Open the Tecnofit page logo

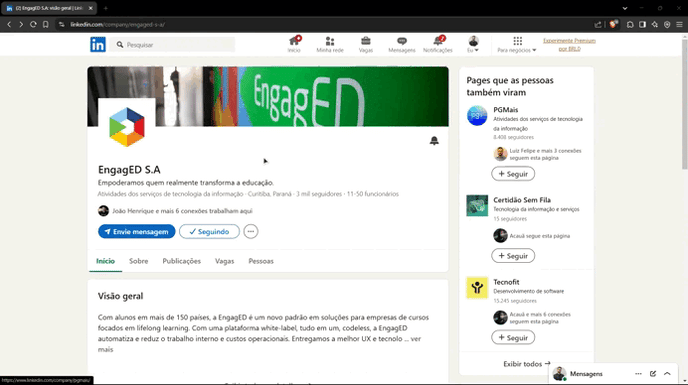pyautogui.click(x=477, y=288)
